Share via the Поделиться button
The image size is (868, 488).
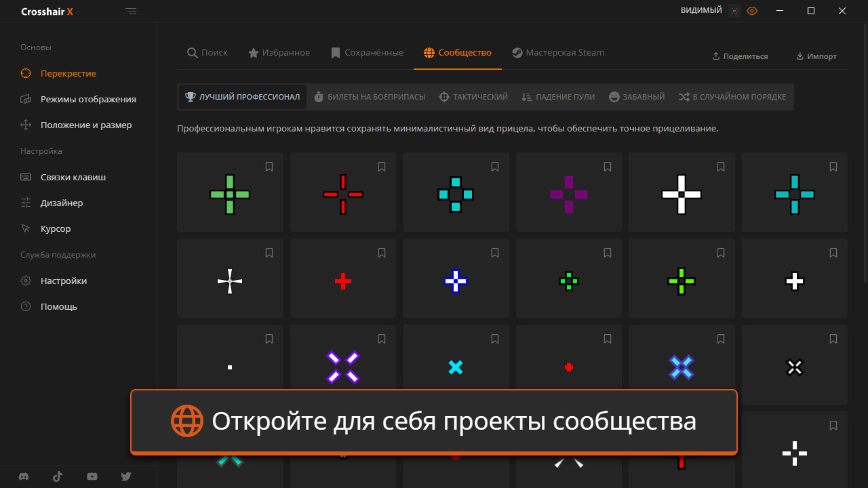pos(740,56)
